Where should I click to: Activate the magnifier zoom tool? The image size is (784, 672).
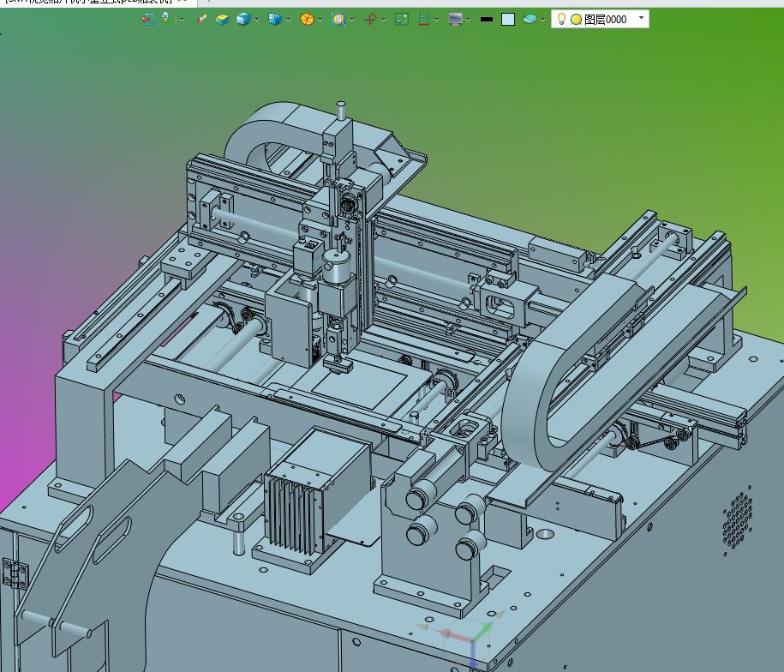coord(338,19)
